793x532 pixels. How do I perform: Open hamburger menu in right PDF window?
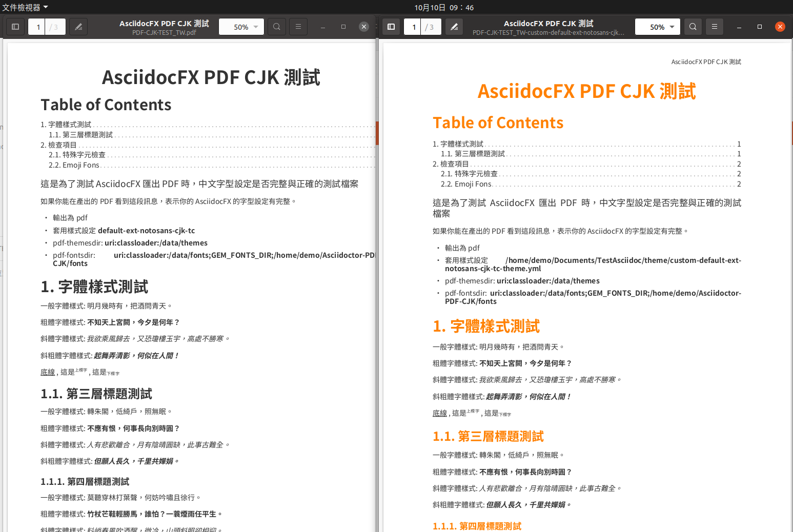tap(715, 27)
